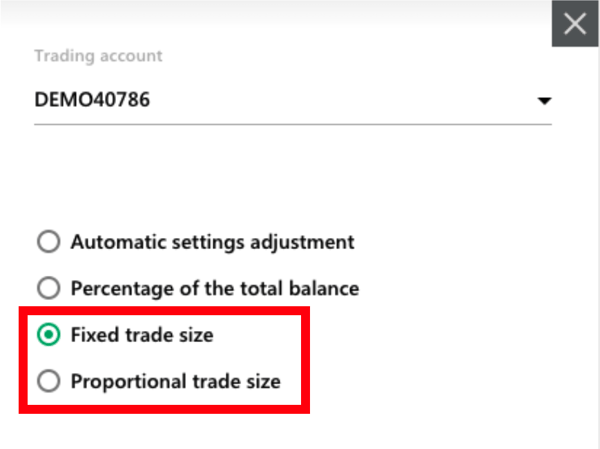Viewport: 600px width, 449px height.
Task: Close the dialog with the X icon
Action: coord(575,24)
